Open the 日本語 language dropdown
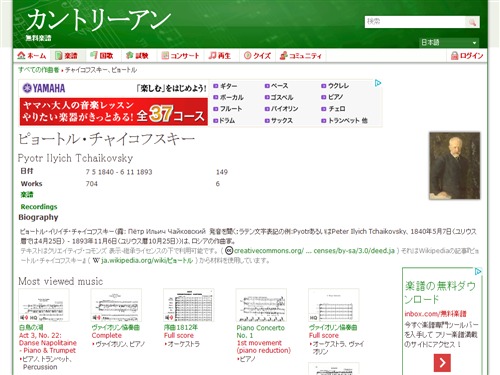Screen dimensions: 500x375 tap(449, 43)
